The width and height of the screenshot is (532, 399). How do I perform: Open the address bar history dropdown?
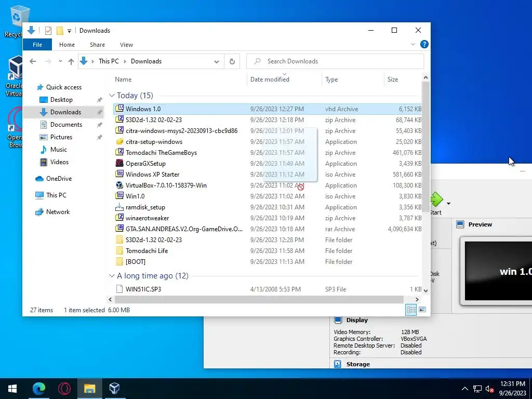[217, 61]
